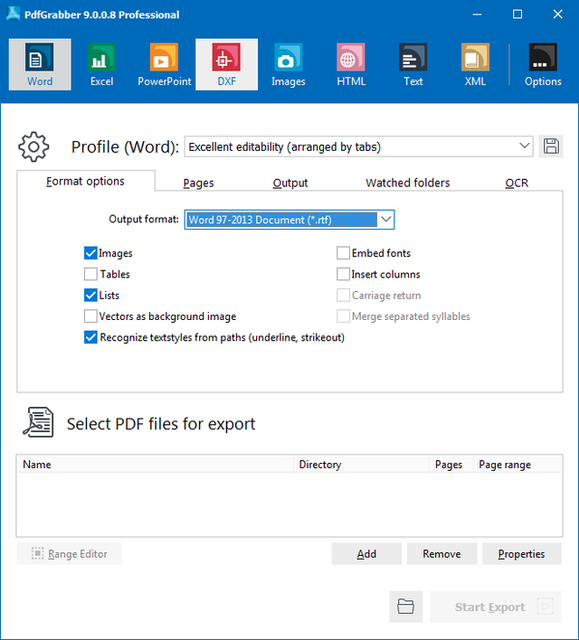
Task: Select the PowerPoint export icon
Action: click(164, 64)
